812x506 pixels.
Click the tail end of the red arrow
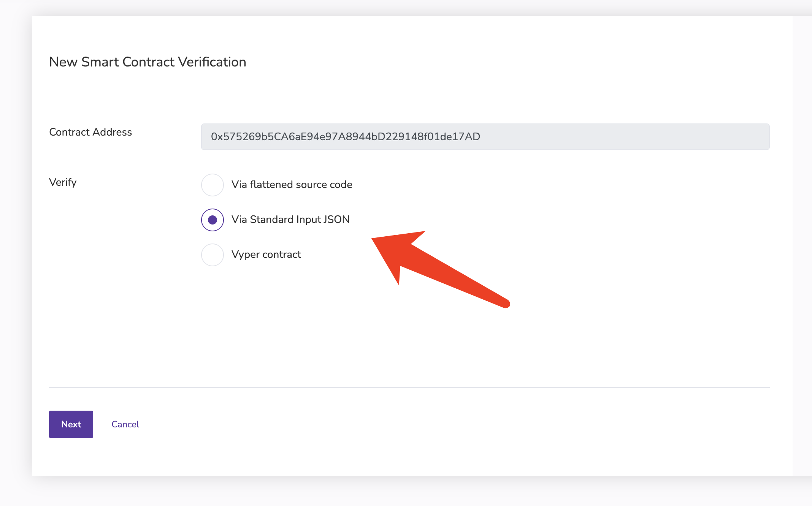pyautogui.click(x=504, y=303)
